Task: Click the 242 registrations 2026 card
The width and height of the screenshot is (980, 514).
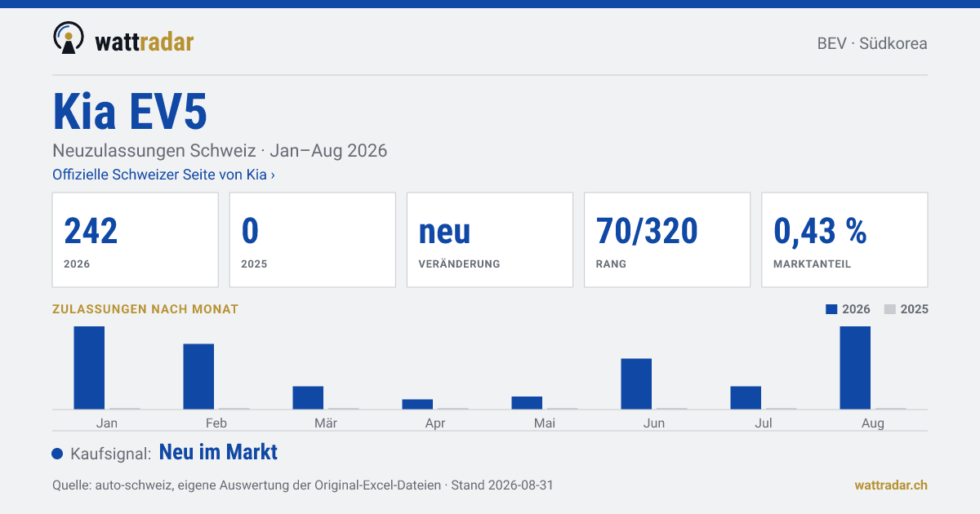Action: 136,240
